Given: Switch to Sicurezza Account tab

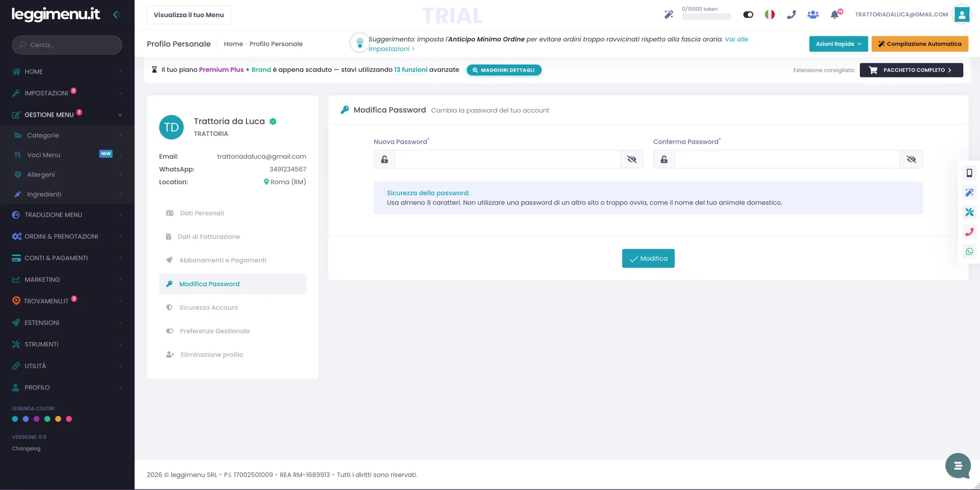Looking at the screenshot, I should 233,307.
